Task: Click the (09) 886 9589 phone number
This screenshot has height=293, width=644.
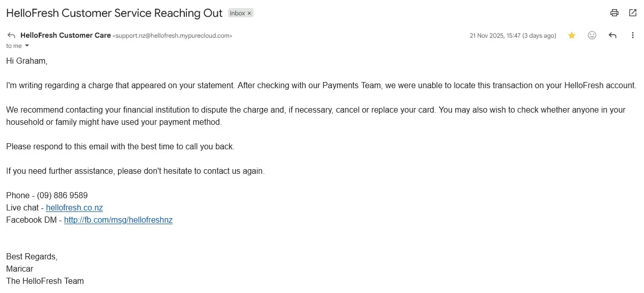Action: (62, 196)
